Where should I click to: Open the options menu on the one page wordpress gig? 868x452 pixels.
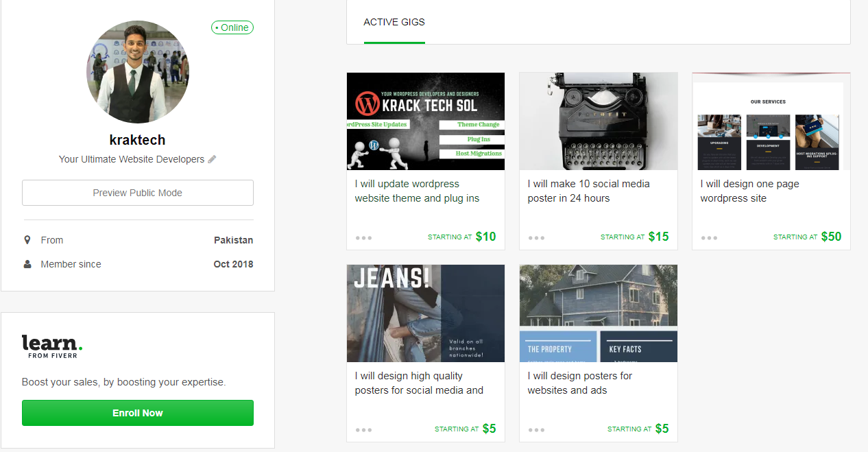[709, 237]
